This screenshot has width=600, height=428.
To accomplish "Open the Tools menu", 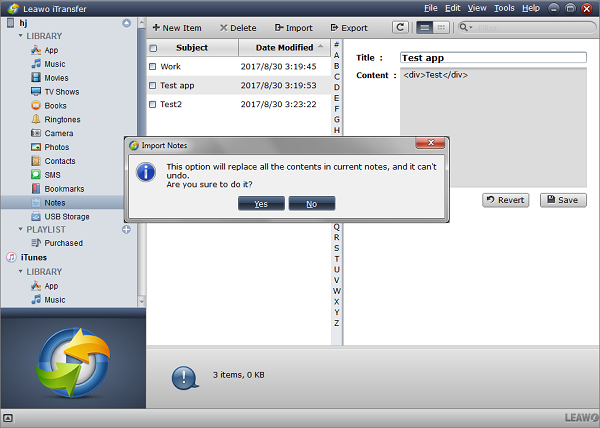I will point(504,8).
